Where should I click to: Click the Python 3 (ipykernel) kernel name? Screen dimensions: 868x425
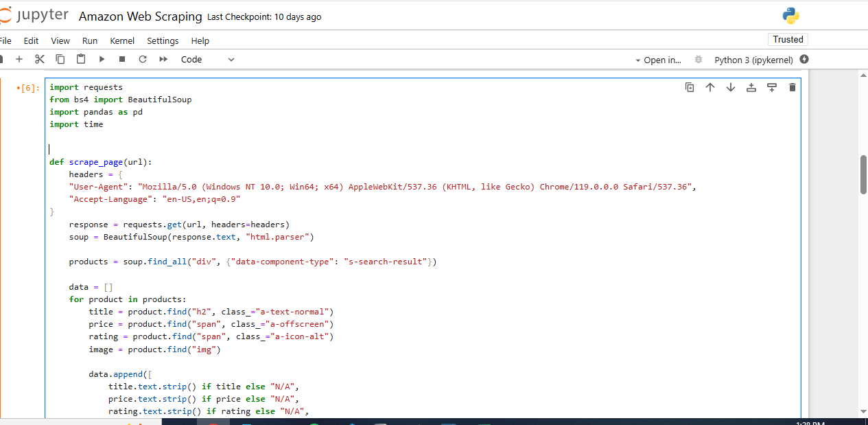click(753, 60)
